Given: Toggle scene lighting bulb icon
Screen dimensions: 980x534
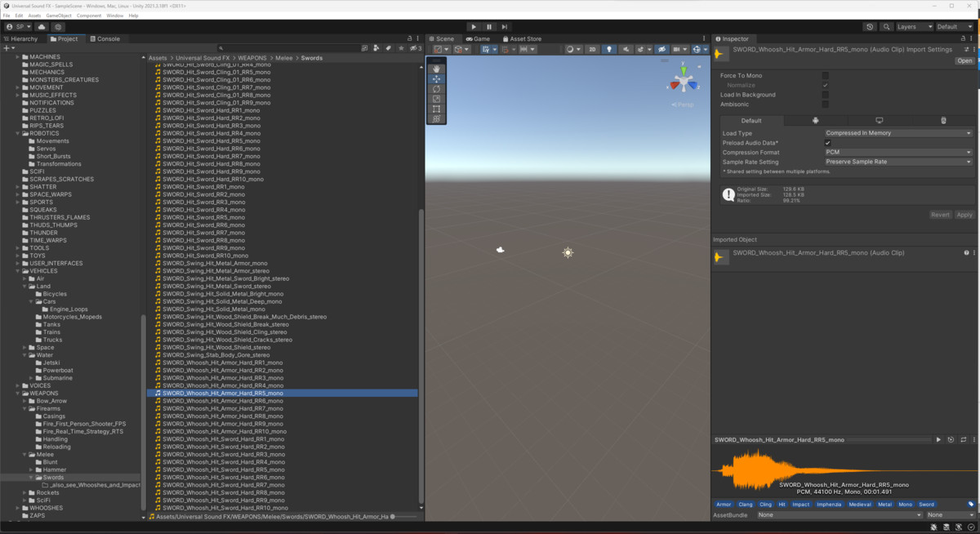Looking at the screenshot, I should pyautogui.click(x=608, y=49).
